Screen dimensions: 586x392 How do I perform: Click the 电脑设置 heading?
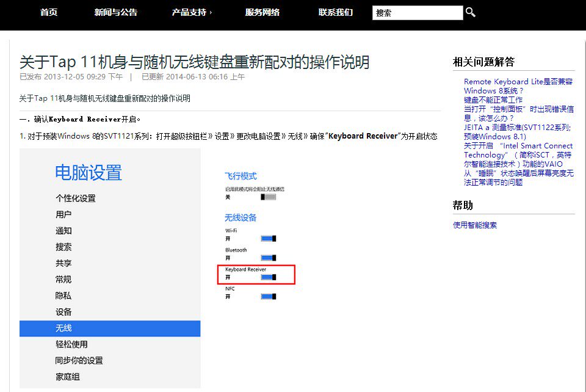[88, 173]
